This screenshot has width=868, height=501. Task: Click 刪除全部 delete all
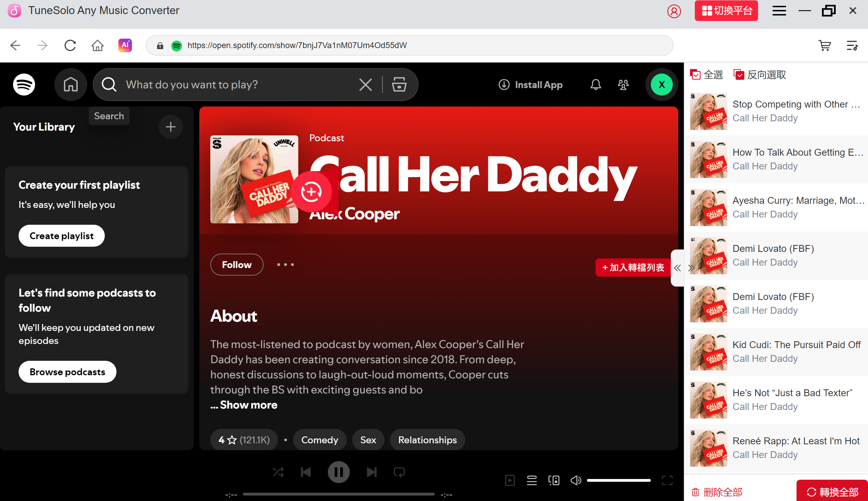[x=716, y=492]
